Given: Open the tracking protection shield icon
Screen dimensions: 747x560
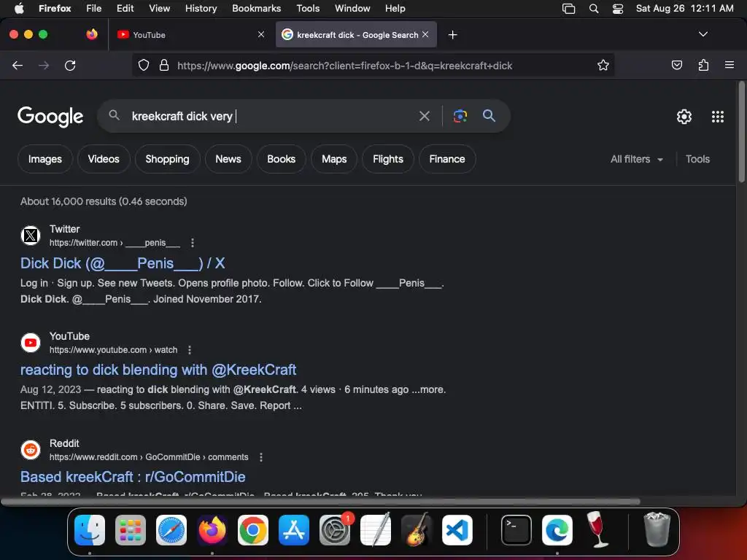Looking at the screenshot, I should [144, 65].
